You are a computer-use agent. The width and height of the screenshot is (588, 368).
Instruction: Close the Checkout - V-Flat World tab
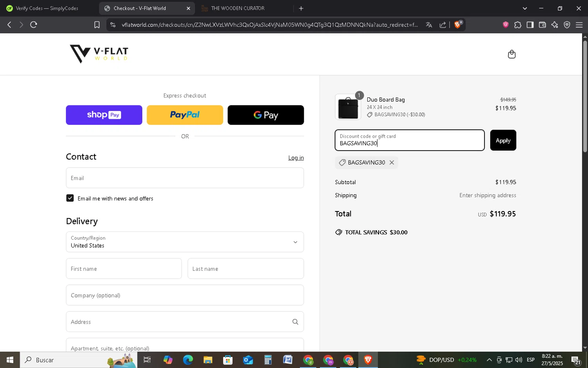(x=188, y=8)
